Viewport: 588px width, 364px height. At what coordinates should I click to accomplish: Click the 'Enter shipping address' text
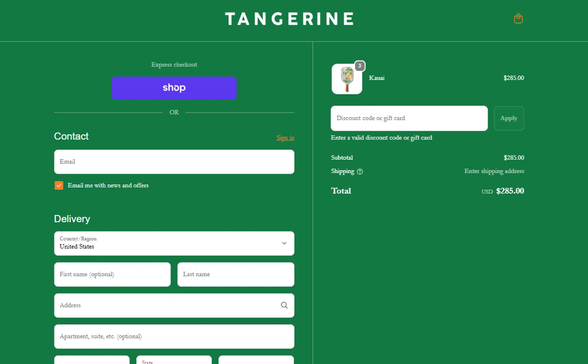(x=494, y=171)
